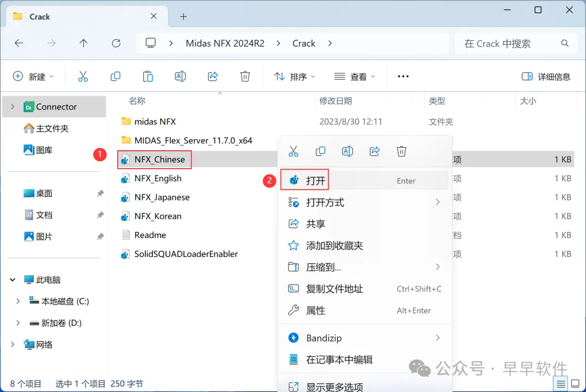Sort by the 名称 column header
Image resolution: width=586 pixels, height=392 pixels.
(137, 101)
